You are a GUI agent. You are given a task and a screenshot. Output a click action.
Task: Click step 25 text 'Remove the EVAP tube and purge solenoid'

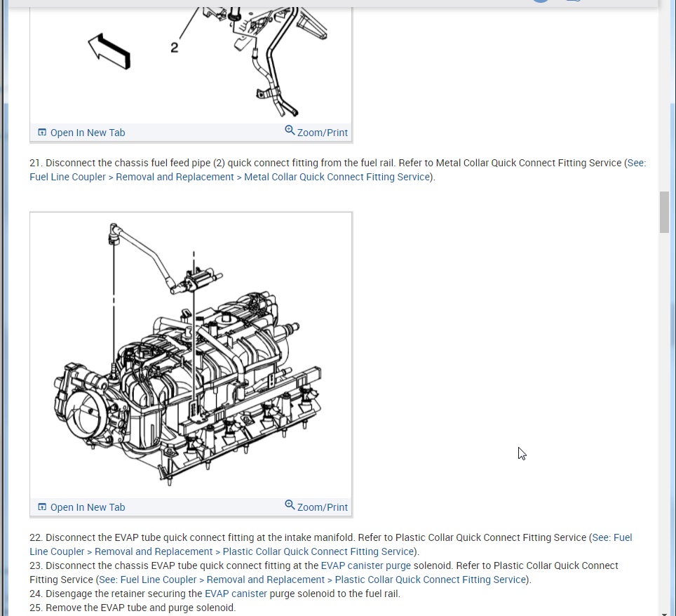click(x=140, y=608)
